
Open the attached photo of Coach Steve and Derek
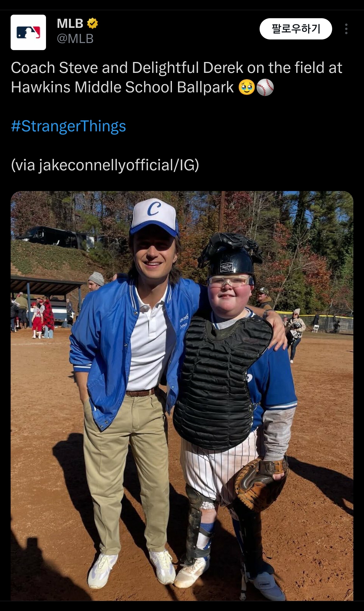pos(182,396)
